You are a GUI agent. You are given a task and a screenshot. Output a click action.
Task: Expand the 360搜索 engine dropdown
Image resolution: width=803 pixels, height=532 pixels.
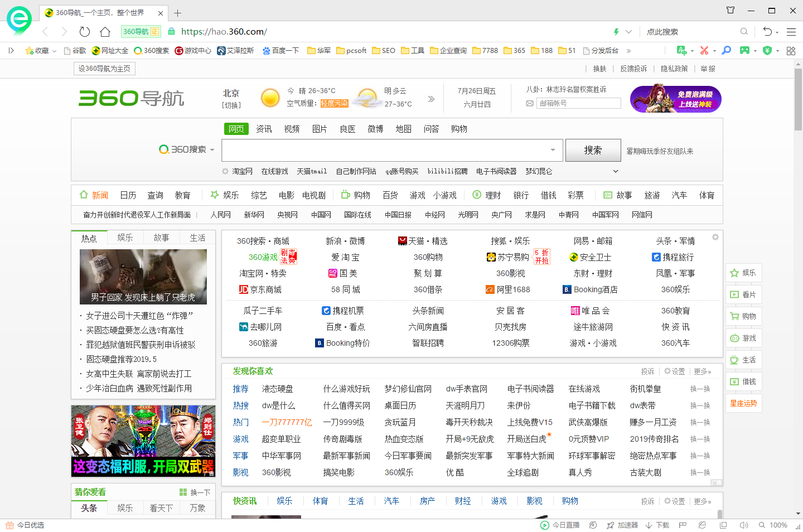point(212,149)
